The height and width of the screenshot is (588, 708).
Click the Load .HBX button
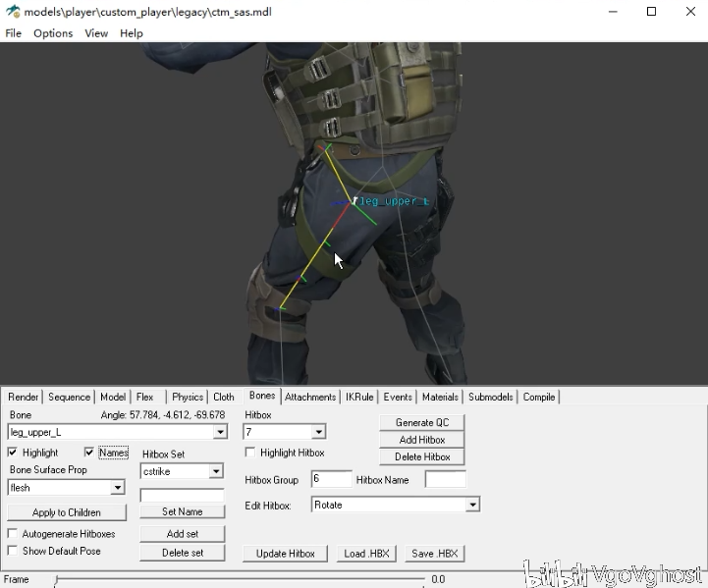[x=366, y=554]
